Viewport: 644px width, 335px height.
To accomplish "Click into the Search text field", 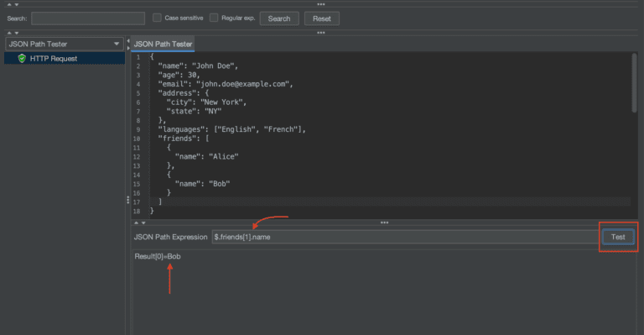I will (88, 18).
